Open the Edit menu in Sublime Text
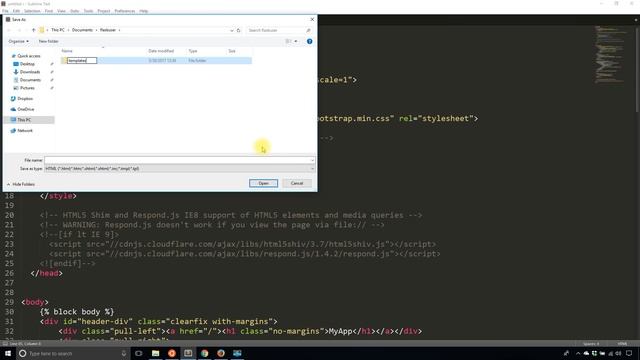The image size is (640, 360). (x=16, y=11)
